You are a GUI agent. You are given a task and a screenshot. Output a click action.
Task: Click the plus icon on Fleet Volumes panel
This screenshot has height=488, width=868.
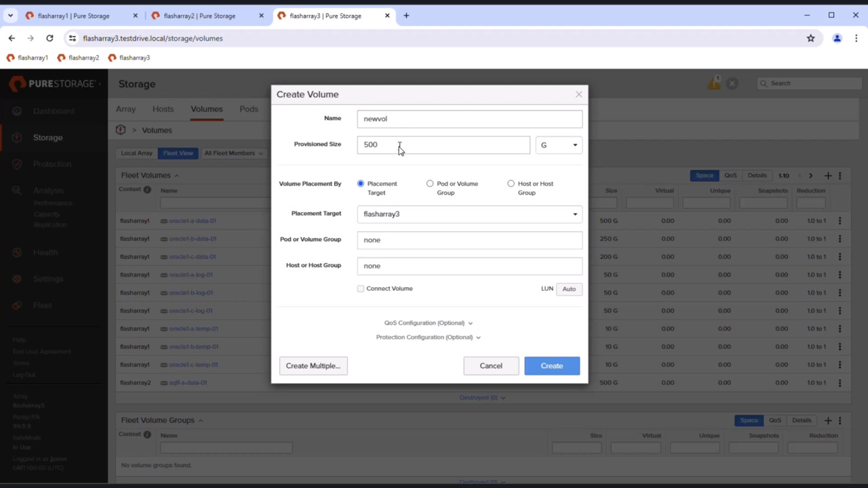tap(827, 176)
